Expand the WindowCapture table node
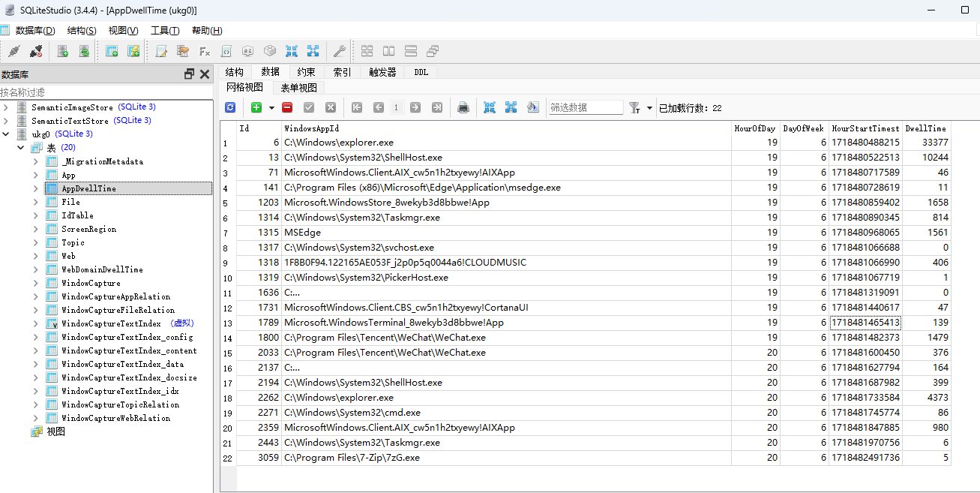The height and width of the screenshot is (493, 980). point(36,283)
